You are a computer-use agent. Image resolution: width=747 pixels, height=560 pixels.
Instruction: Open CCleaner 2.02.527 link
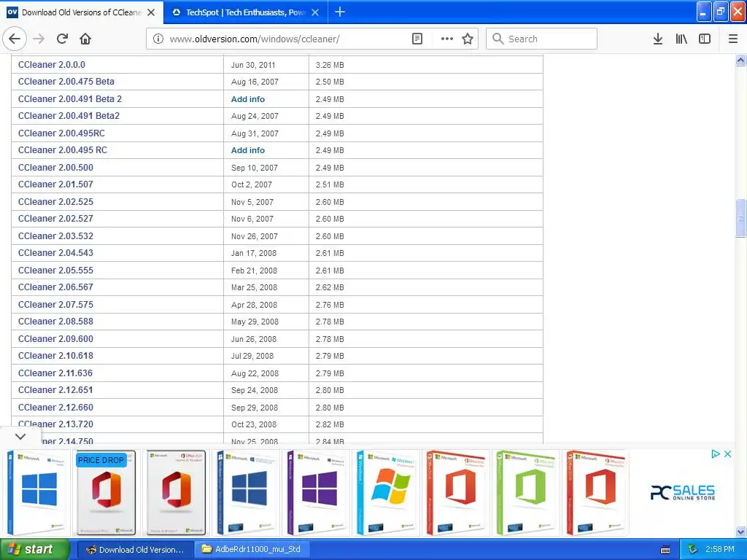click(55, 218)
